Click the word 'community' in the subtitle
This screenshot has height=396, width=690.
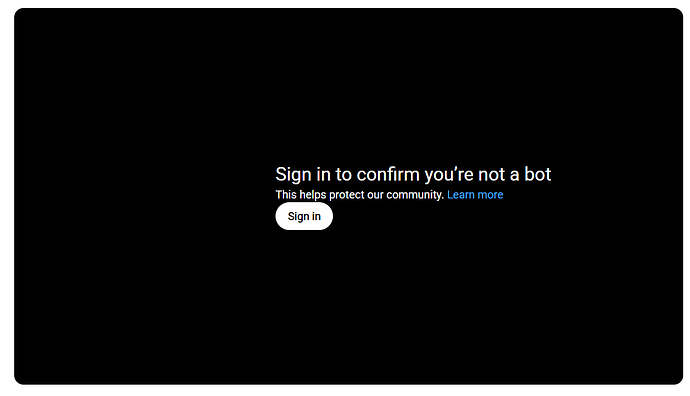click(x=415, y=194)
